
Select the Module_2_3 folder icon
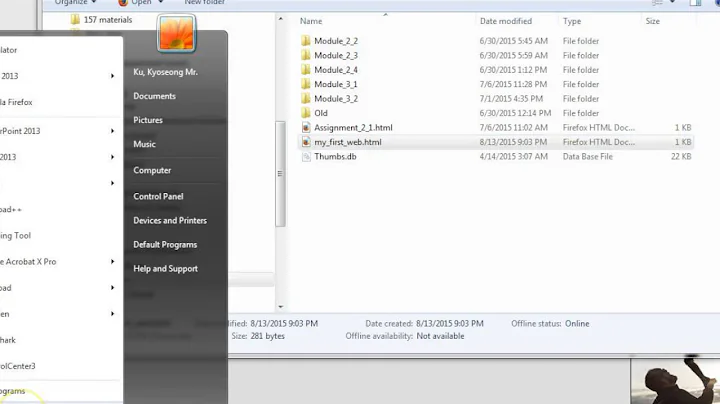click(x=306, y=56)
